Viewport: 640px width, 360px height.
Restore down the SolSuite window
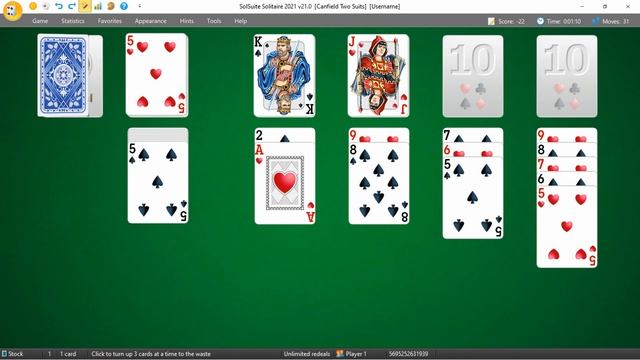(605, 6)
